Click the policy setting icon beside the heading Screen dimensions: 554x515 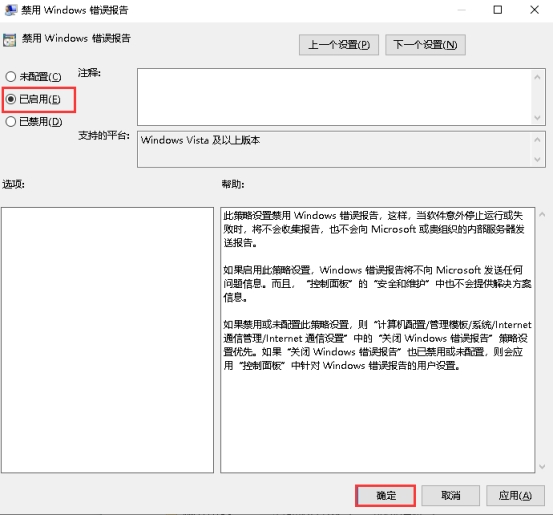(10, 40)
